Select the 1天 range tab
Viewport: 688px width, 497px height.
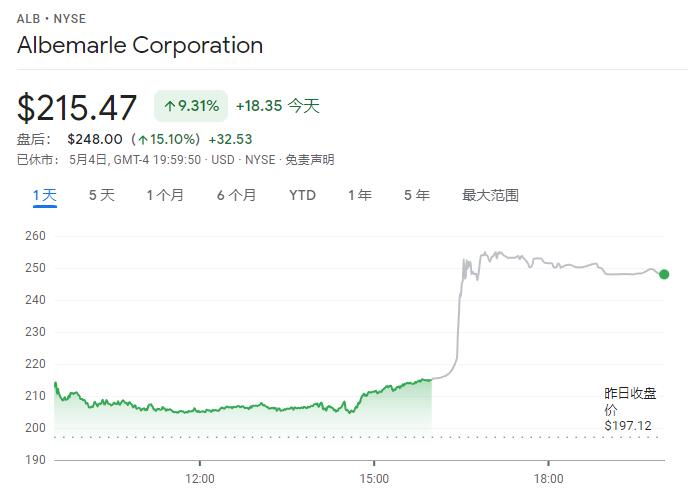click(45, 195)
